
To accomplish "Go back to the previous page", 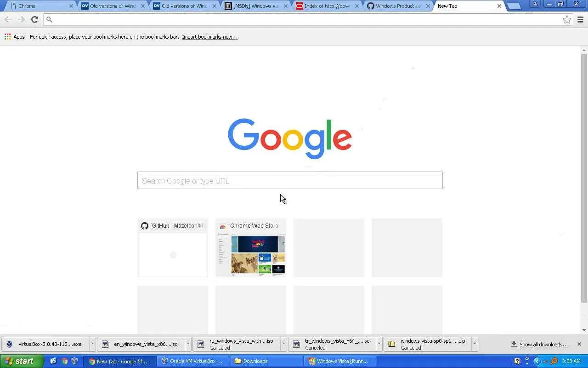I will click(x=8, y=19).
